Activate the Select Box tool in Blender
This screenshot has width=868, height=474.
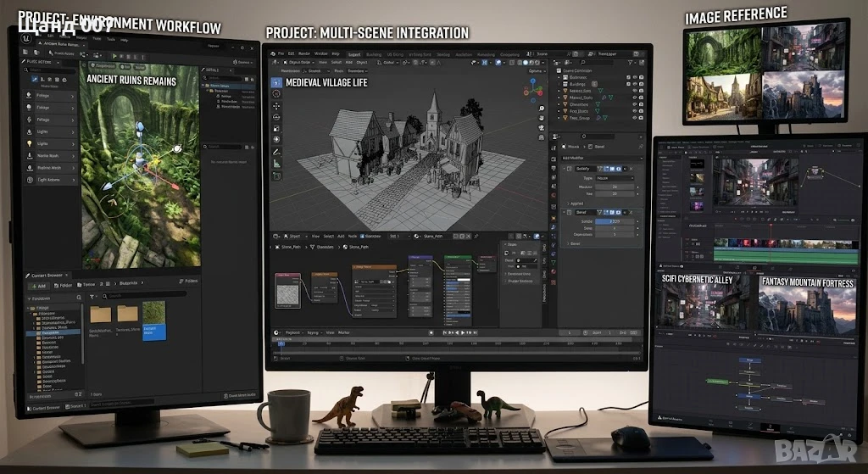pyautogui.click(x=276, y=82)
